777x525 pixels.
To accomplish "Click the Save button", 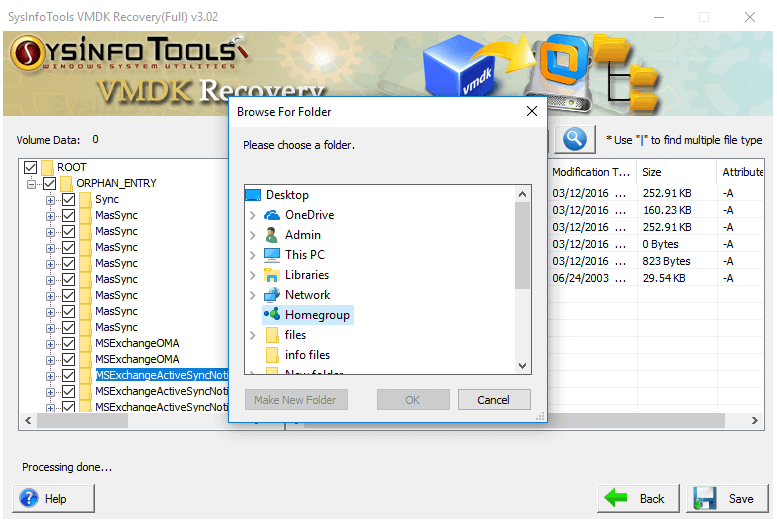I will tap(727, 498).
